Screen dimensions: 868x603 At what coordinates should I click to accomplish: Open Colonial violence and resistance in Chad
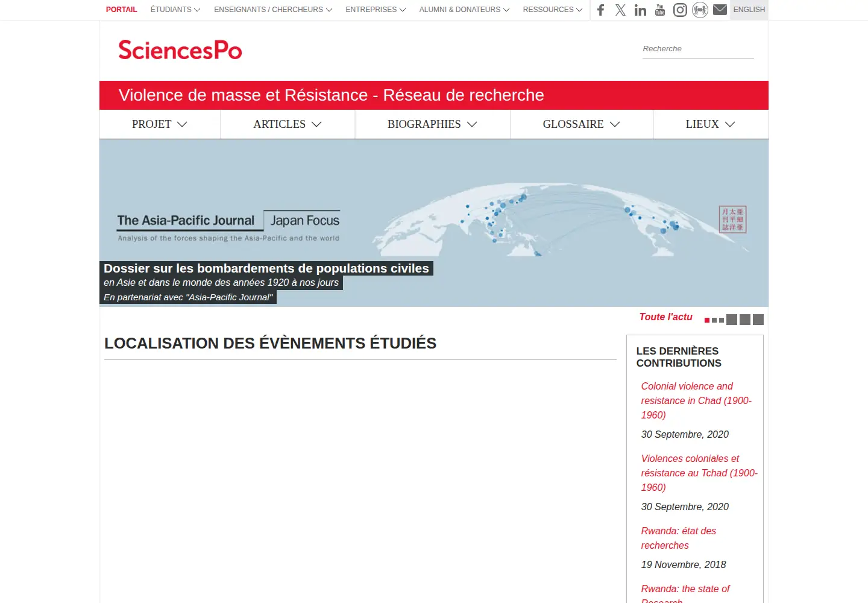pyautogui.click(x=696, y=400)
